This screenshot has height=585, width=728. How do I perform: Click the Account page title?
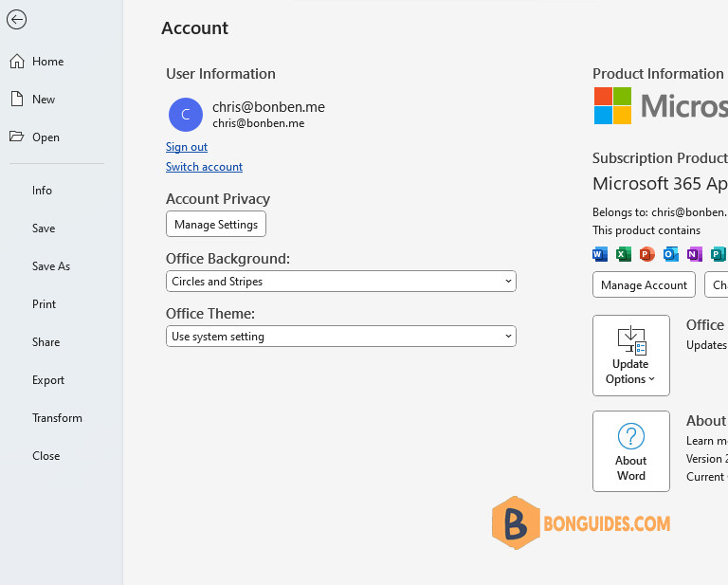(194, 28)
